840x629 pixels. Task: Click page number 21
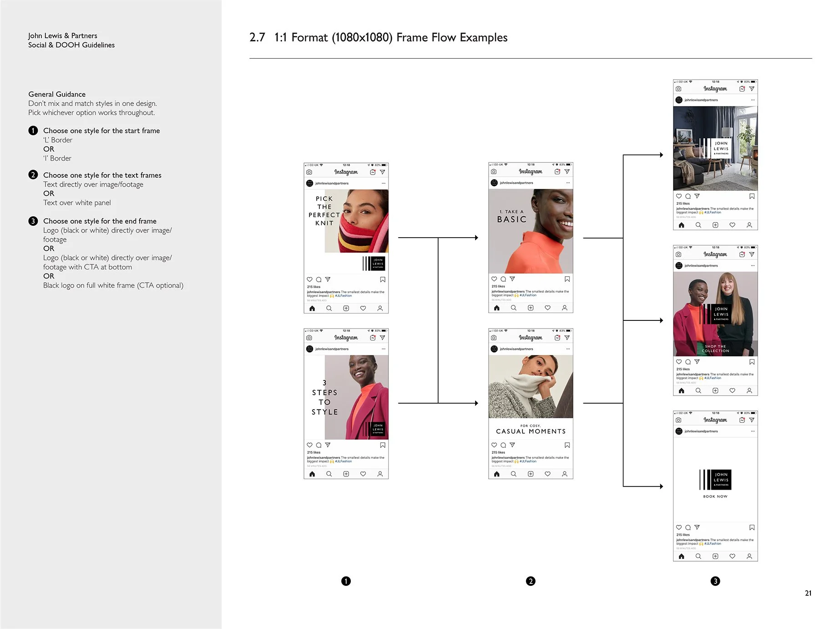pos(808,593)
